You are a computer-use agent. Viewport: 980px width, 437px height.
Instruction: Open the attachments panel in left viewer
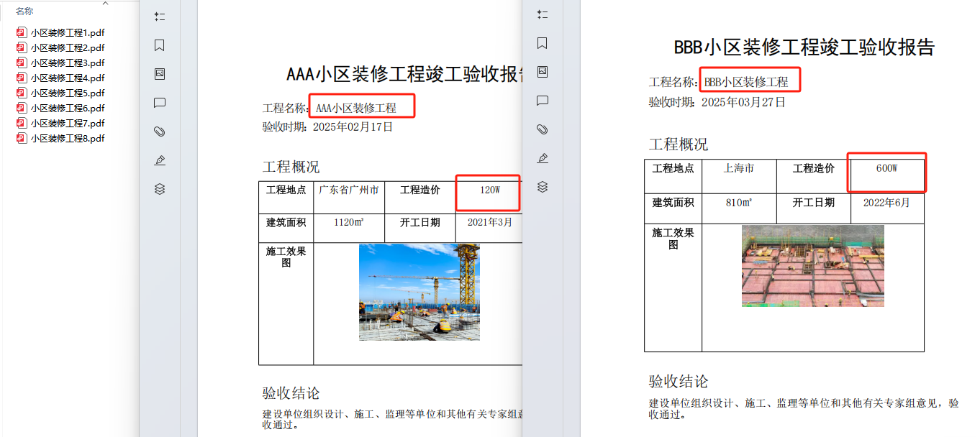point(160,131)
